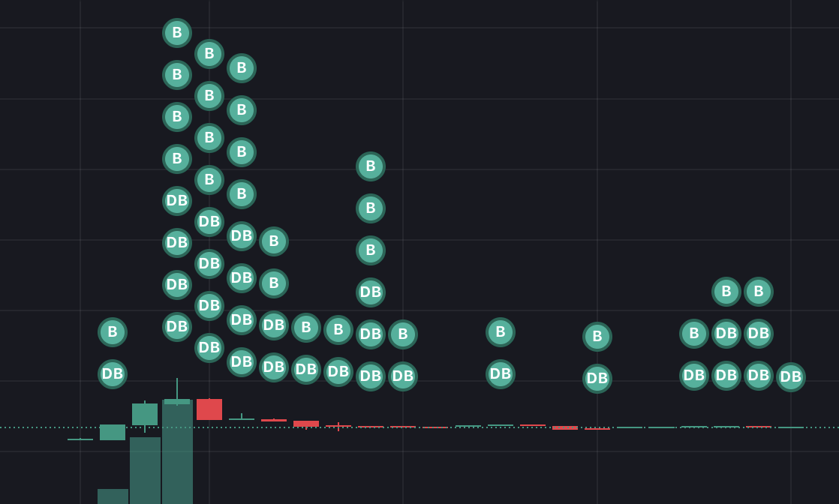The height and width of the screenshot is (504, 839).
Task: Click the B marker of the first isolated B/DB pair after the main cluster
Action: click(x=501, y=331)
